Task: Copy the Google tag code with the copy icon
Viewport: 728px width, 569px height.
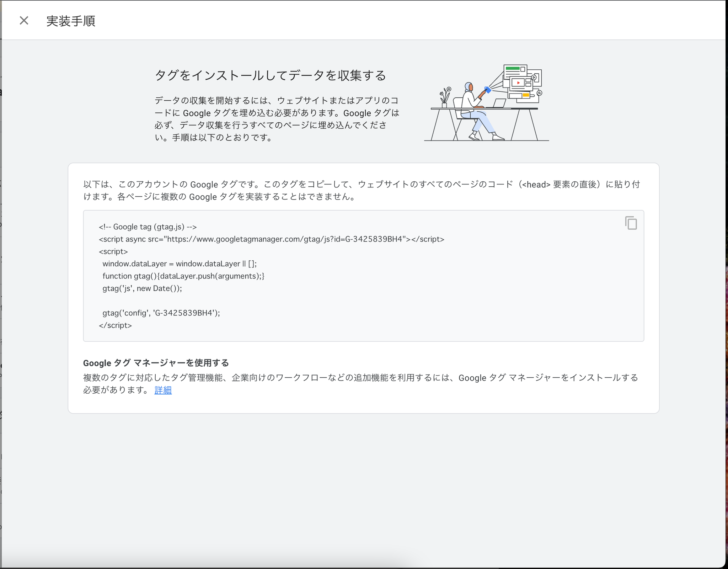Action: pos(631,223)
